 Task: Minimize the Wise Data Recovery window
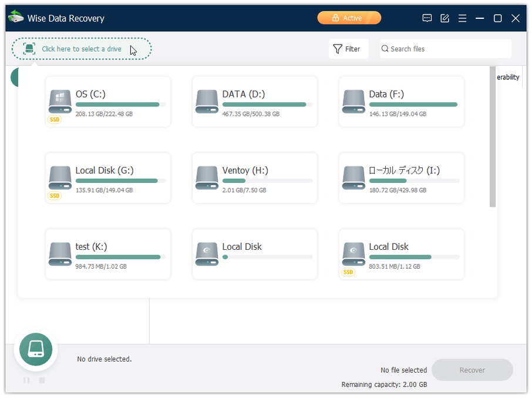pos(480,18)
